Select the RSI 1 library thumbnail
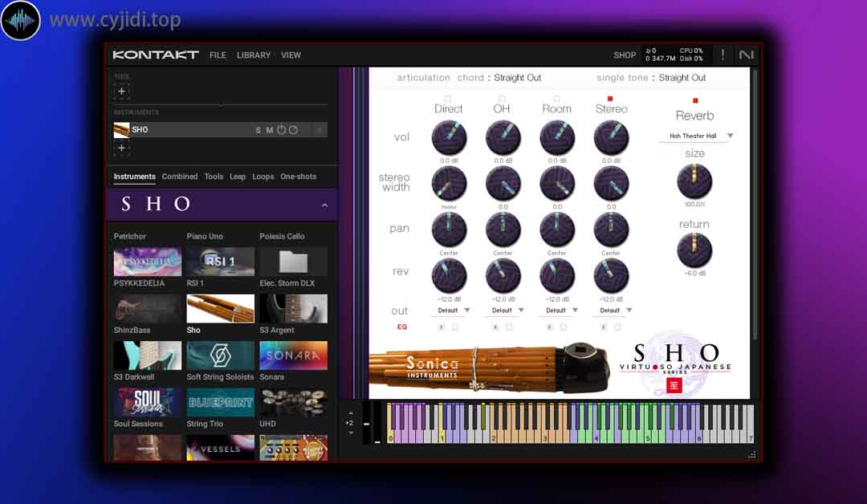867x504 pixels. point(221,262)
